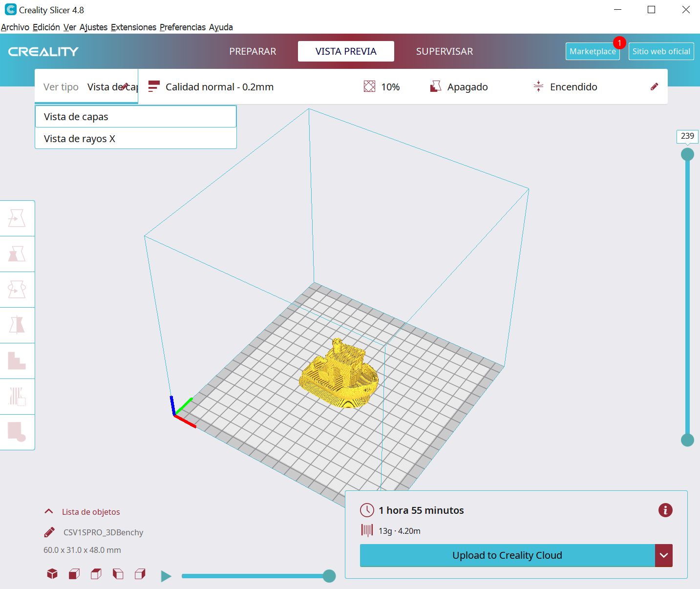The height and width of the screenshot is (589, 700).
Task: Open the Extensiones menu
Action: (133, 27)
